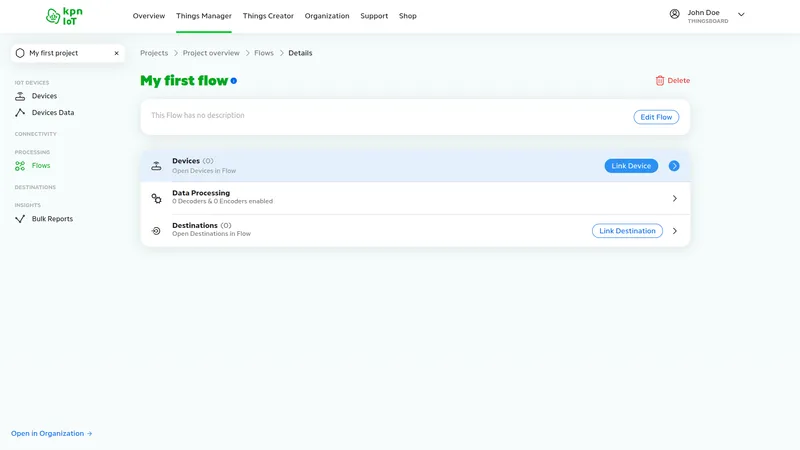Click the Devices sidebar icon
Viewport: 800px width, 450px height.
click(x=20, y=96)
